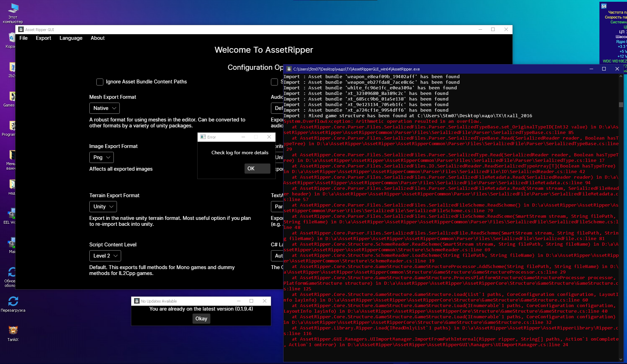
Task: Close the Error dialog window
Action: tap(269, 137)
